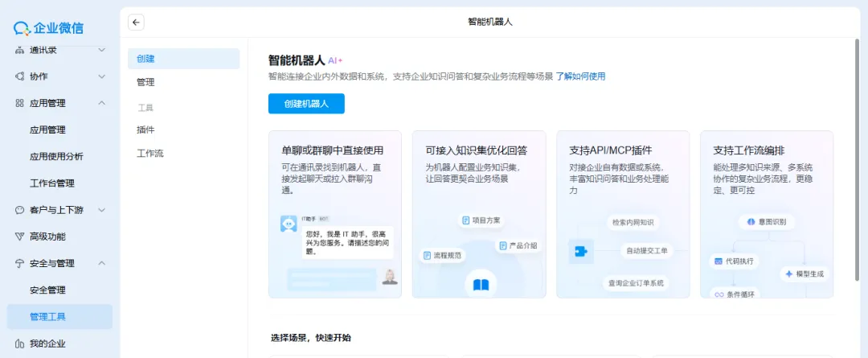Click the 我的企业 icon
The image size is (868, 358).
[x=19, y=344]
